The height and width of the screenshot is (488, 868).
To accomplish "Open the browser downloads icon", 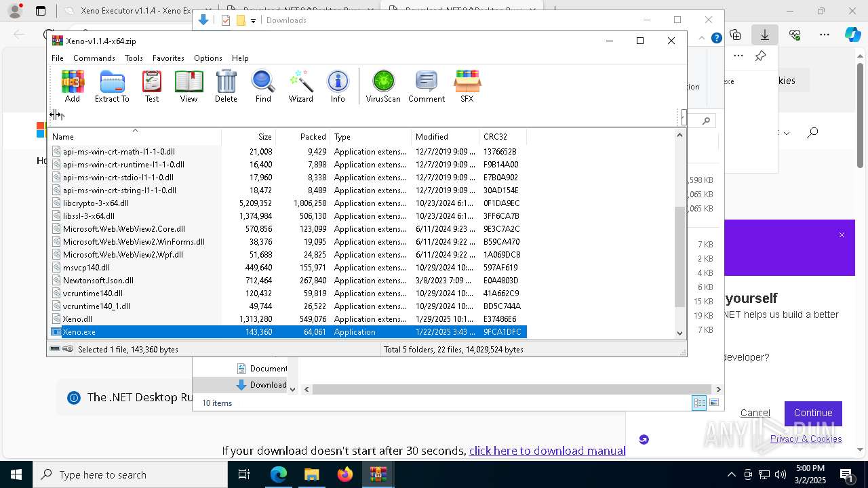I will point(764,35).
